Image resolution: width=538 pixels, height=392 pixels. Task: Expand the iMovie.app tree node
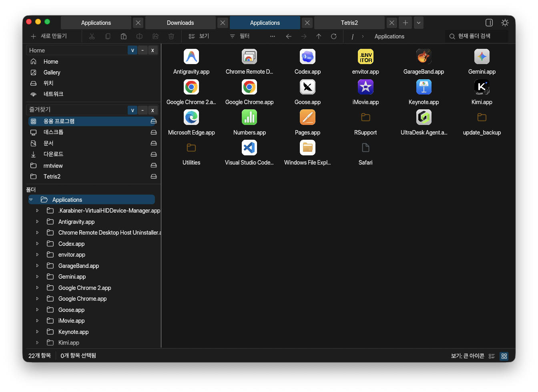pyautogui.click(x=37, y=320)
